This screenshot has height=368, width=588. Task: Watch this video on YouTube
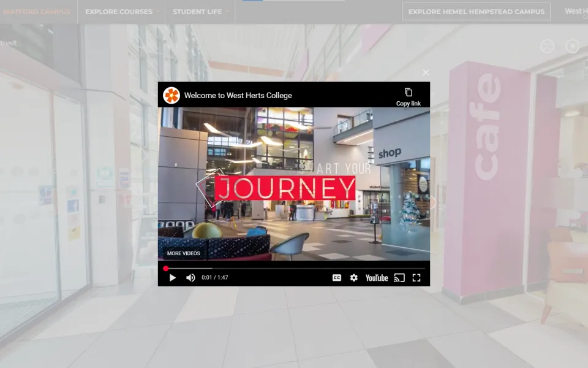click(x=376, y=278)
